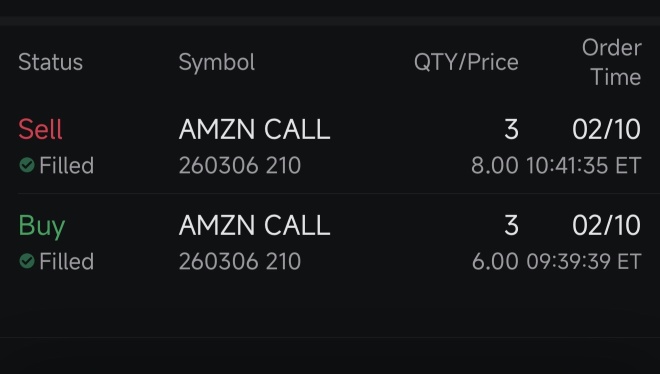The width and height of the screenshot is (660, 374).
Task: Click Filled status text under Buy
Action: pyautogui.click(x=67, y=261)
